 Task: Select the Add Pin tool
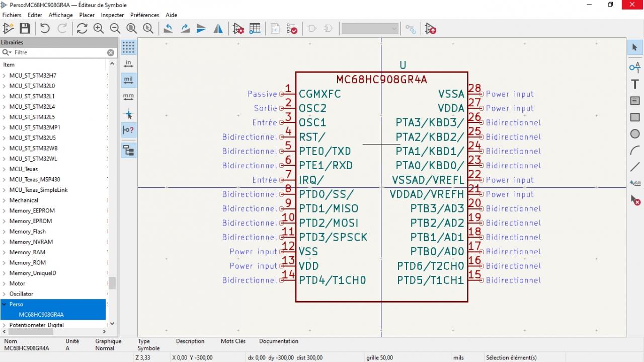click(635, 66)
